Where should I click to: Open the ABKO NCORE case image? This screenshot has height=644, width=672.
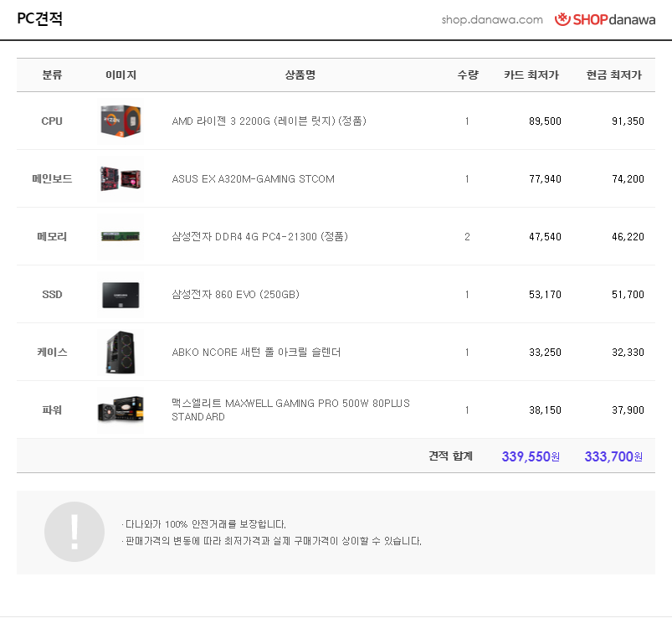coord(120,353)
